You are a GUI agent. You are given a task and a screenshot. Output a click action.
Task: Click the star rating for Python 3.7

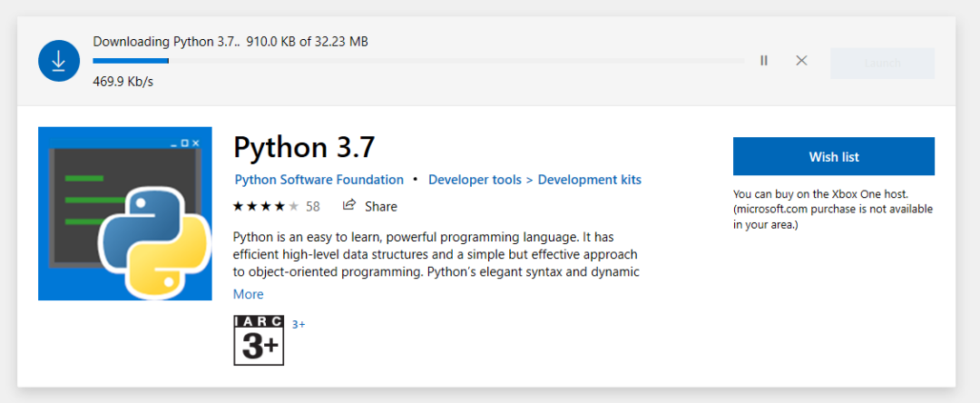(x=266, y=206)
